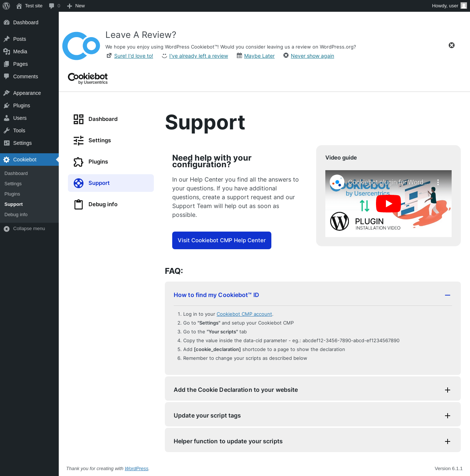Click the New plus icon in admin bar

pyautogui.click(x=69, y=6)
